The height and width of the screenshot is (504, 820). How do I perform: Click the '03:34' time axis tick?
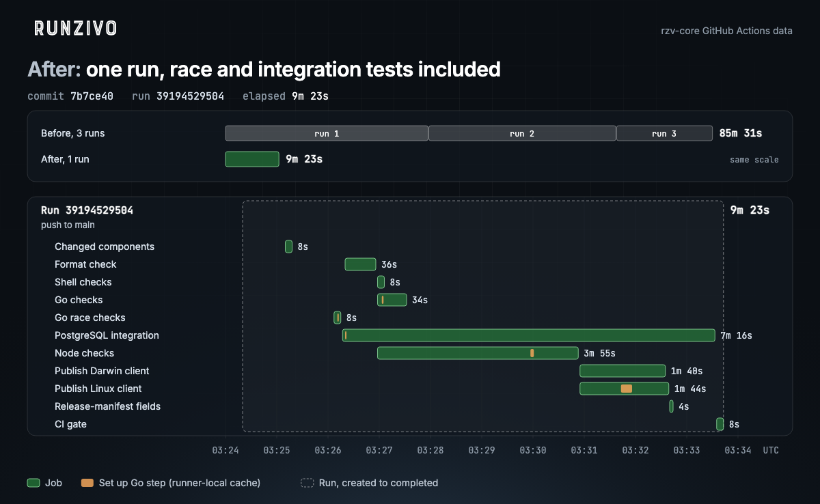tap(738, 451)
